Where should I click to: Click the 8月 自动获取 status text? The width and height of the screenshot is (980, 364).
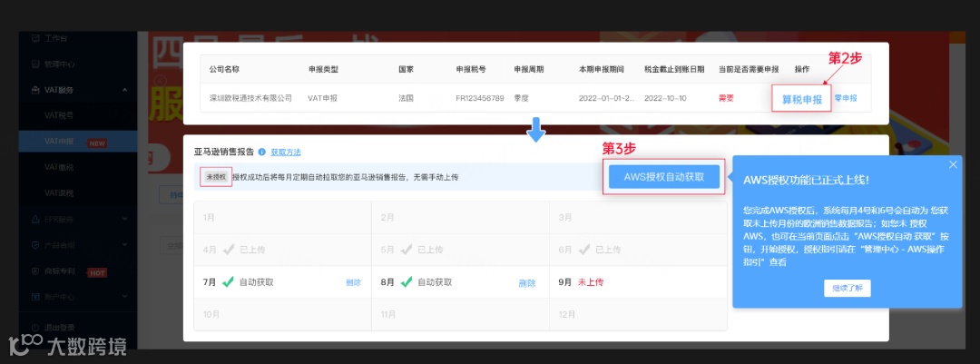(435, 282)
